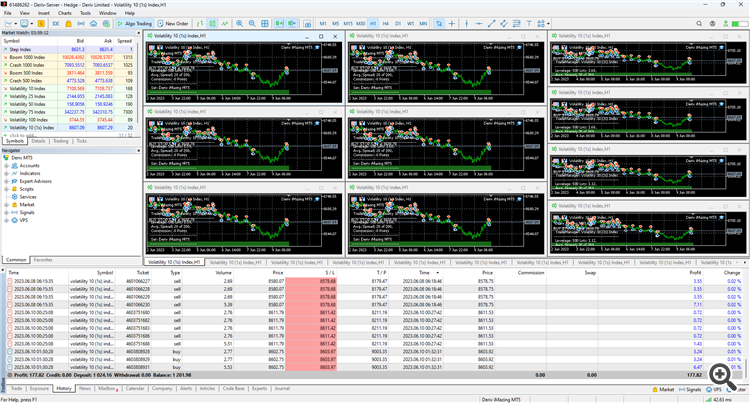Click the New Order button

(173, 23)
